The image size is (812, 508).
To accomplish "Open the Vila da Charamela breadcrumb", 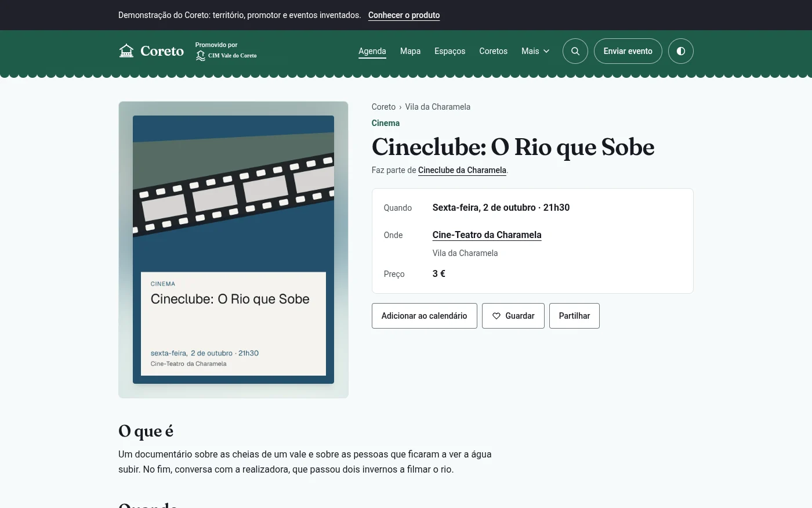I will click(x=438, y=107).
